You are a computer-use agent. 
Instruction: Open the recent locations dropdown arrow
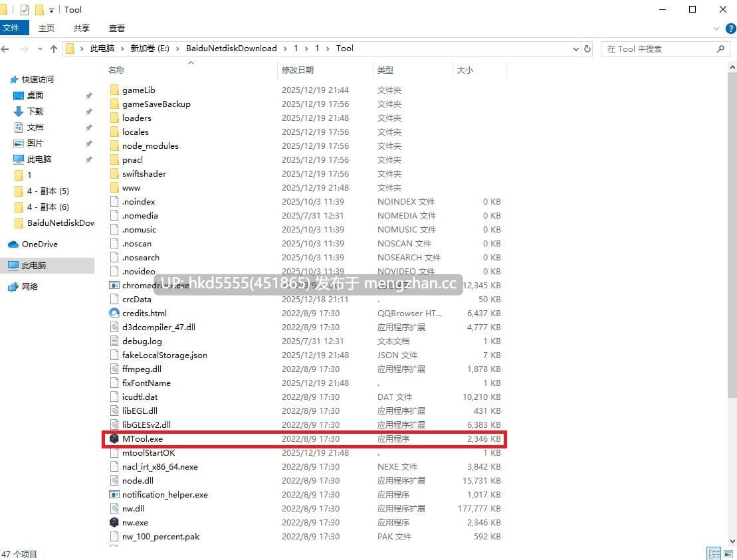(40, 49)
